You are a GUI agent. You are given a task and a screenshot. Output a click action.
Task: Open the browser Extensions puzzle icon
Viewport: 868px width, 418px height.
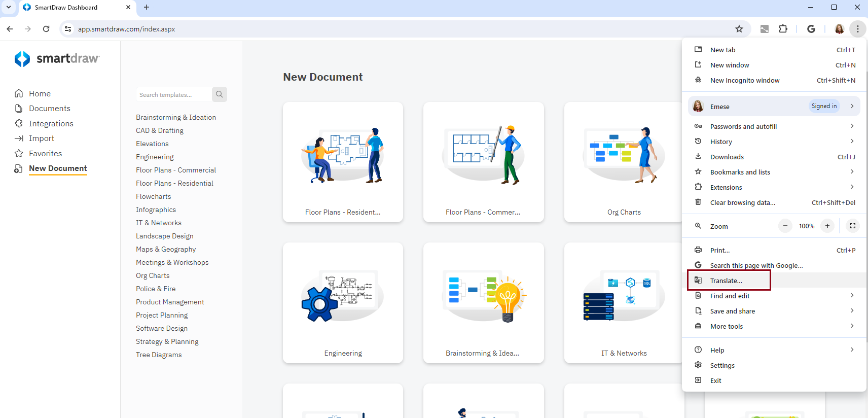point(783,29)
